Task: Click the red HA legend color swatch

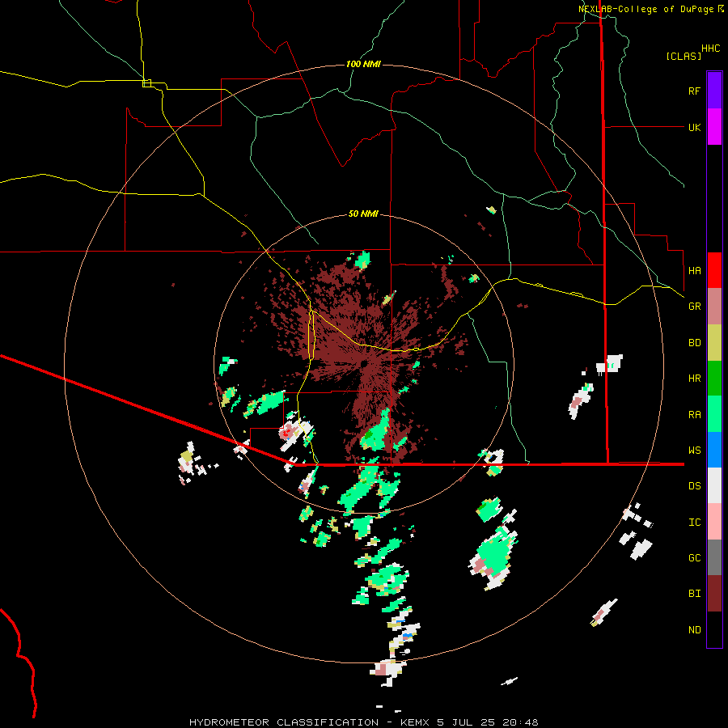Action: coord(714,270)
